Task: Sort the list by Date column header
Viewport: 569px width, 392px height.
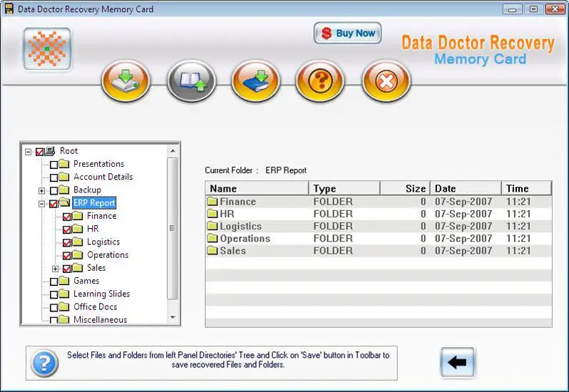Action: click(466, 189)
